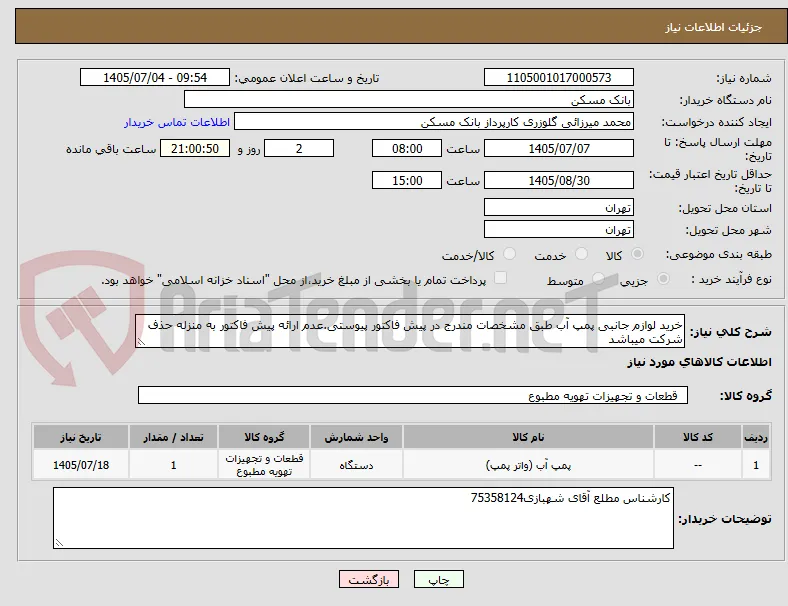The width and height of the screenshot is (788, 606).
Task: Click the validity time field 15:00
Action: point(407,180)
